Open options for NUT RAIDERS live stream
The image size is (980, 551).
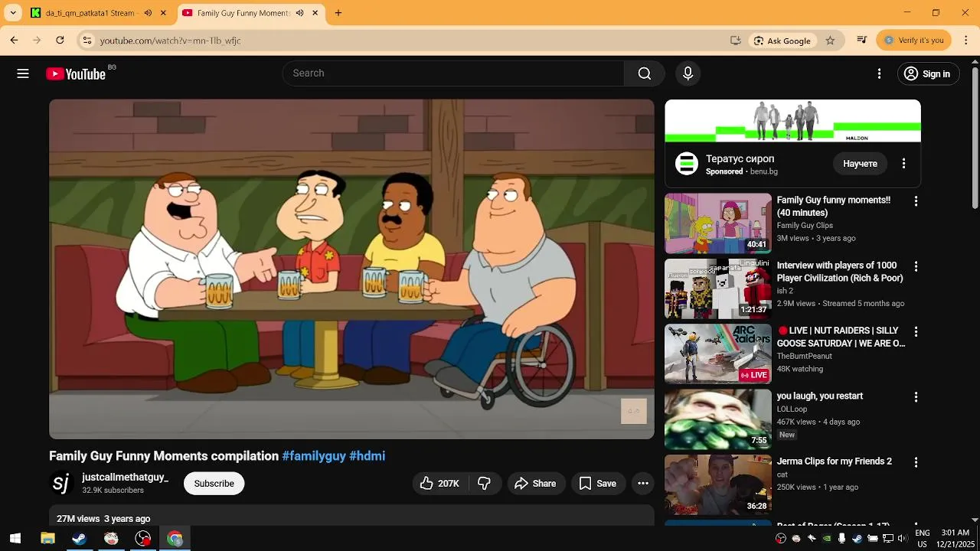pos(916,332)
